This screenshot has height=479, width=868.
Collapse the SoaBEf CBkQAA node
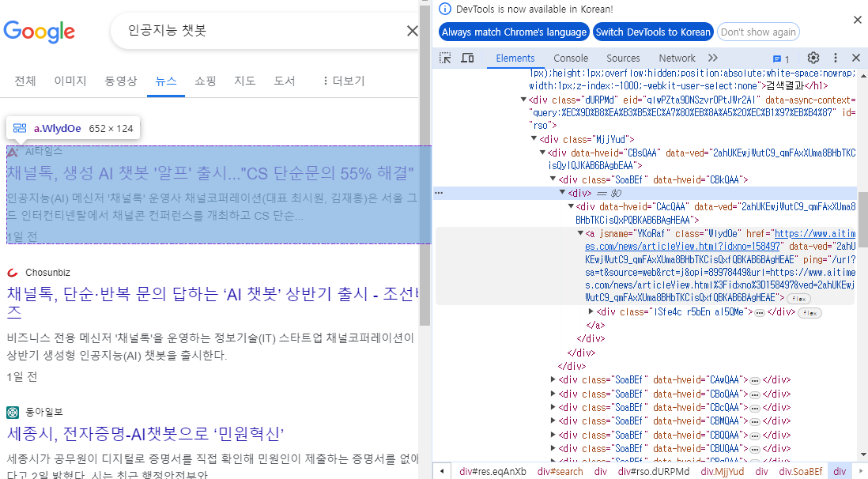[x=553, y=179]
